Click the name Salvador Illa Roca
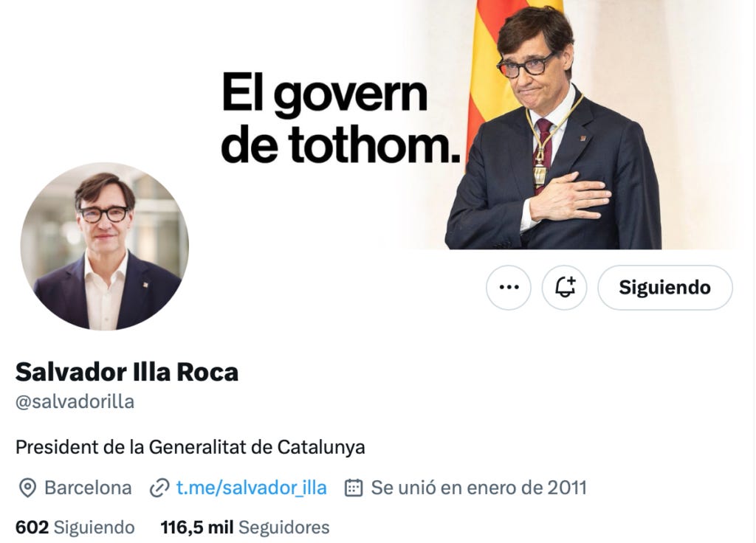The image size is (756, 543). click(127, 372)
